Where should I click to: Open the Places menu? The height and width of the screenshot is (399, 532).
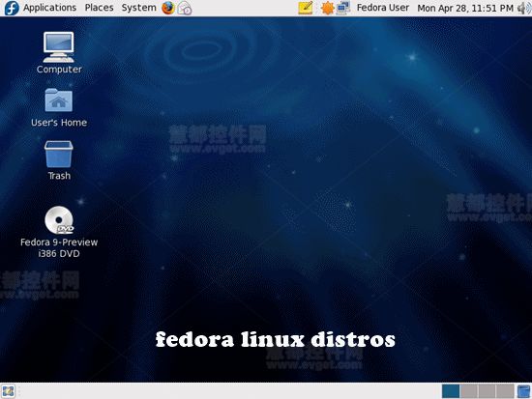(x=99, y=8)
